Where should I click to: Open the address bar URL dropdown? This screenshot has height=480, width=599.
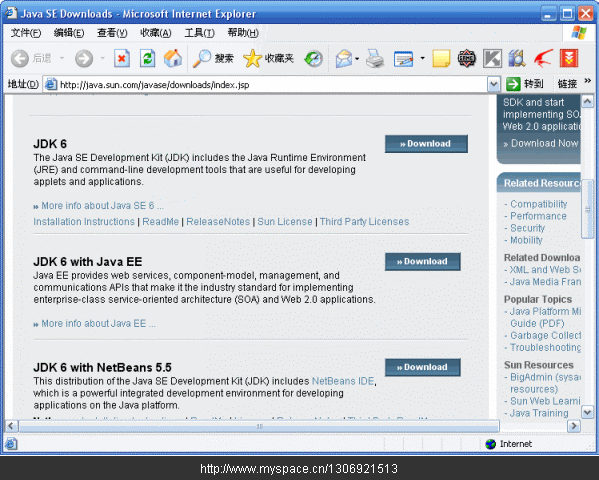494,84
